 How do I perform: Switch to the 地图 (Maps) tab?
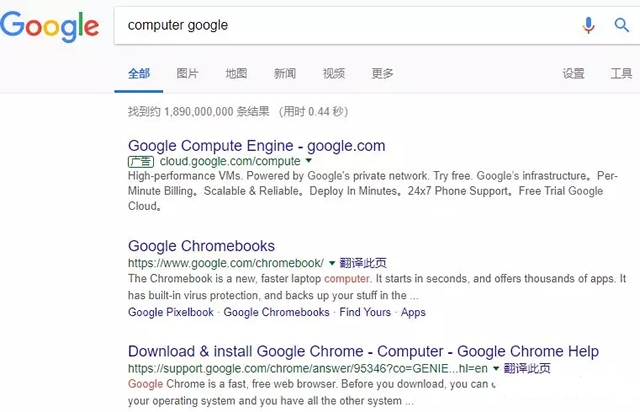(x=236, y=73)
